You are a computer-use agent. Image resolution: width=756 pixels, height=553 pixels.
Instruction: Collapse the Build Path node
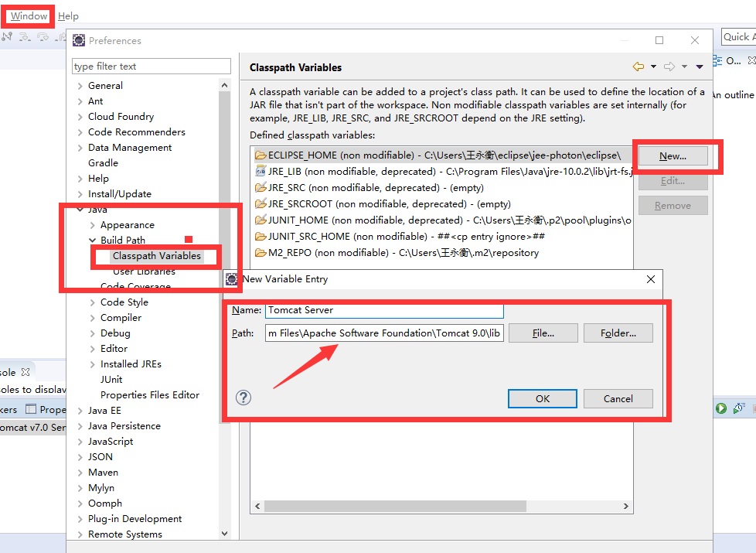93,240
